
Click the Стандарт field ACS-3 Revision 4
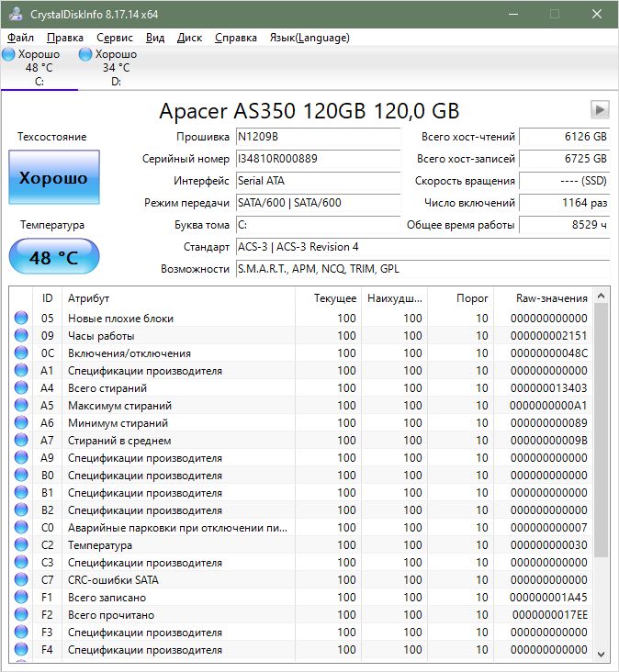[x=422, y=247]
